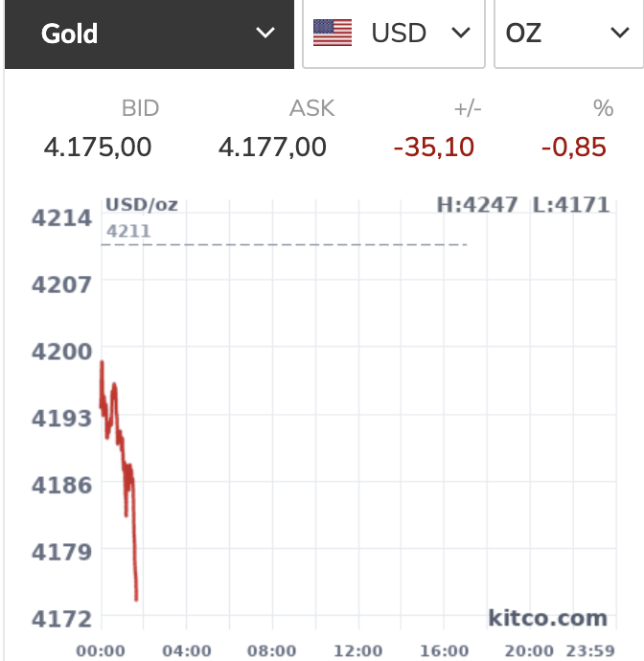The height and width of the screenshot is (661, 644).
Task: Click the kitco.com watermark link
Action: coord(548,618)
